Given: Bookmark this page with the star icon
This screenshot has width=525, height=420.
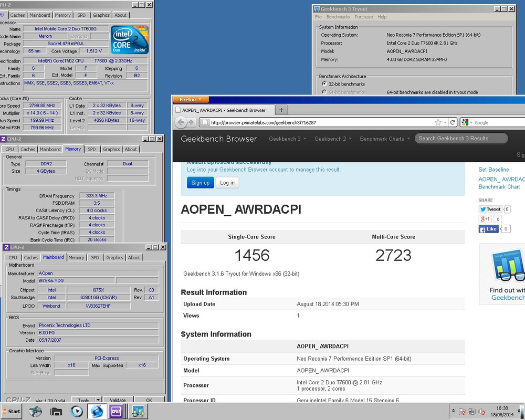Looking at the screenshot, I should point(438,122).
